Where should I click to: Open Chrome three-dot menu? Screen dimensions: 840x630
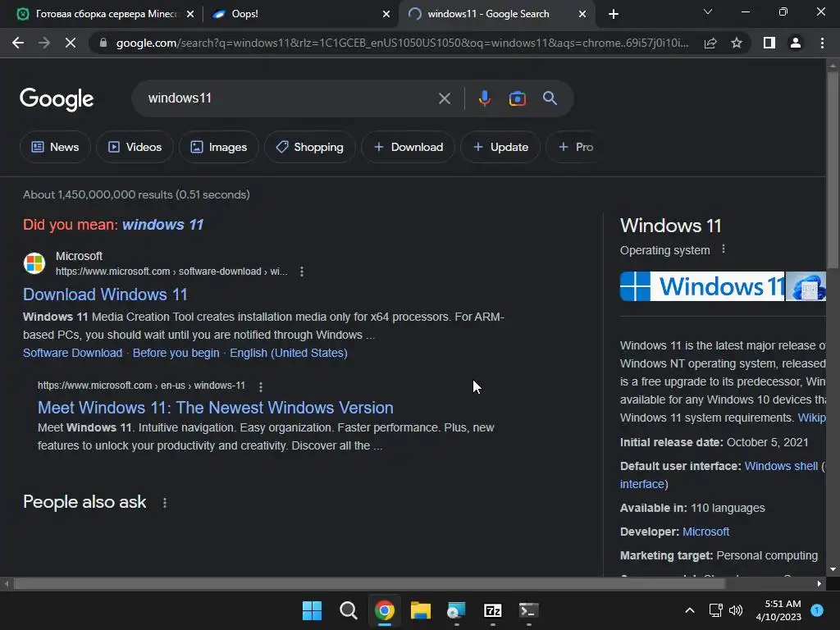[822, 43]
